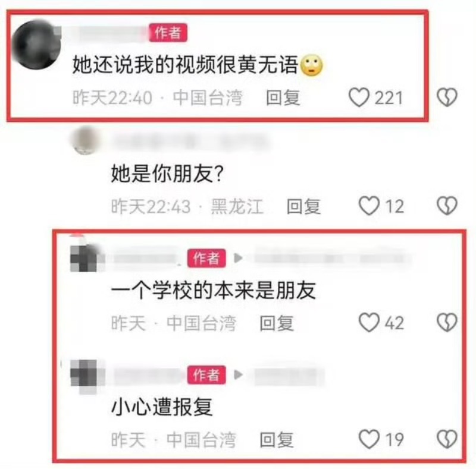476x469 pixels.
Task: Open the top commenter's round avatar
Action: (x=36, y=45)
